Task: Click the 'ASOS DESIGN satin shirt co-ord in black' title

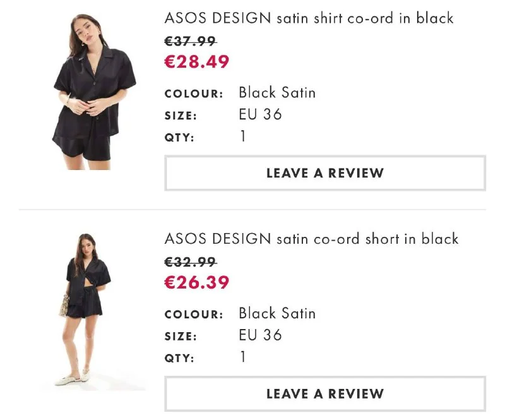Action: click(309, 18)
